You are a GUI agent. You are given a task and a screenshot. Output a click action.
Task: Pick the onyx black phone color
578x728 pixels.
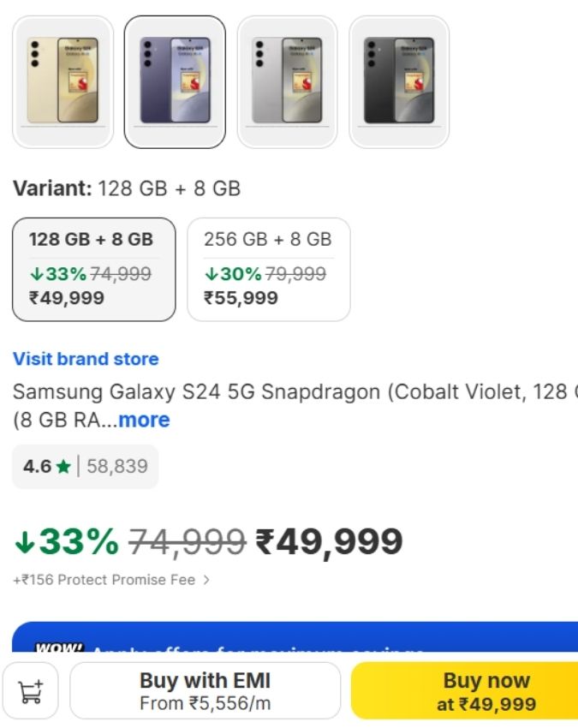(399, 81)
